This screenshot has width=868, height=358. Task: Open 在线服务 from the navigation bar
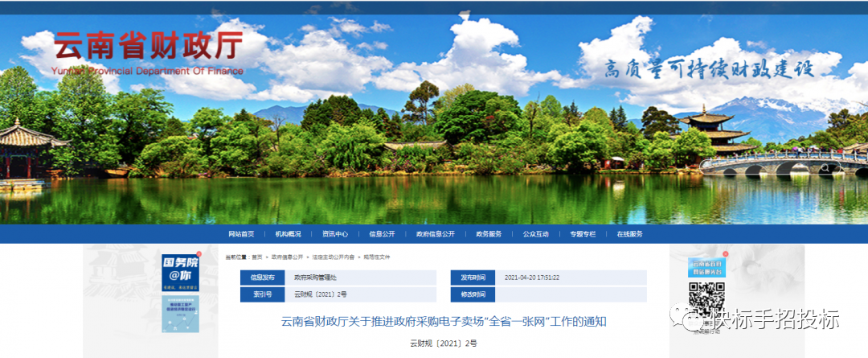tap(630, 234)
